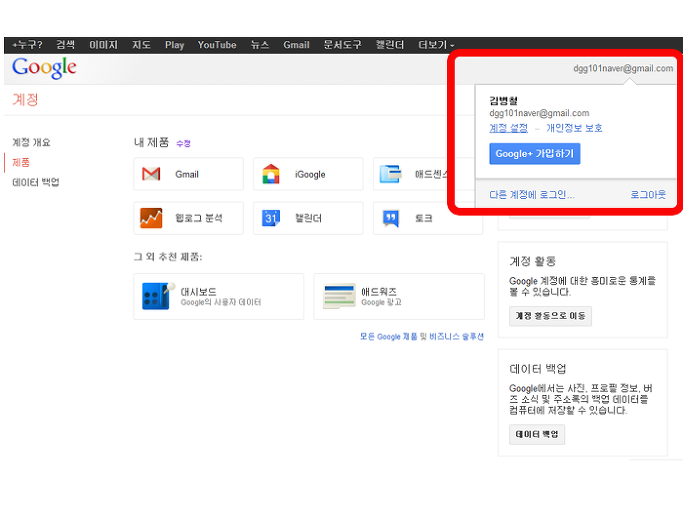Click the iGoogle product label
Screen dimensions: 683x517
(310, 175)
